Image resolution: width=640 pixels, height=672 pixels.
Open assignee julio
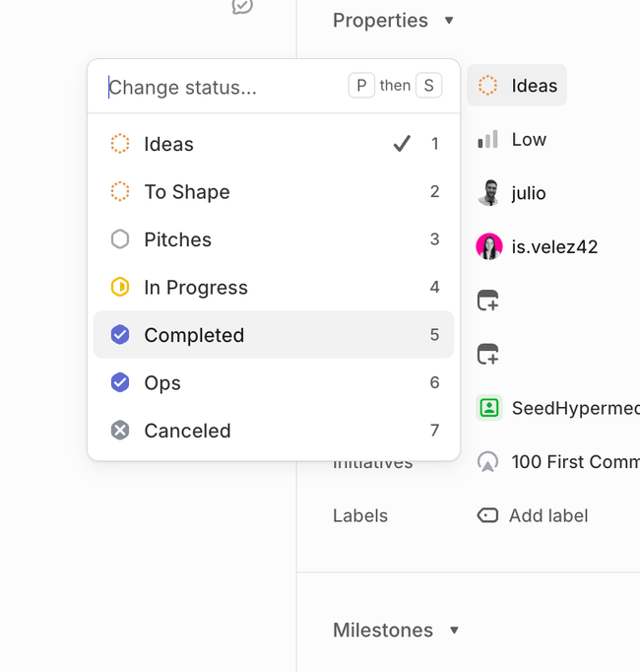click(512, 193)
